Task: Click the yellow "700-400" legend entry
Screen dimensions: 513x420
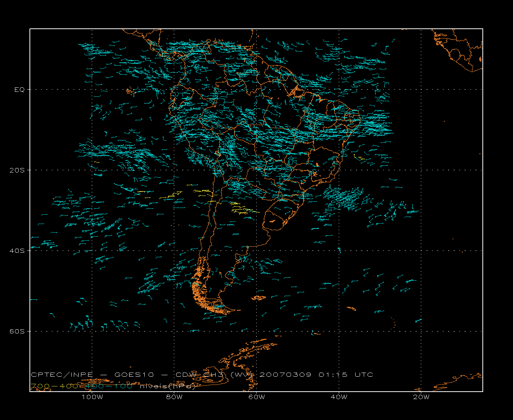Action: 54,386
